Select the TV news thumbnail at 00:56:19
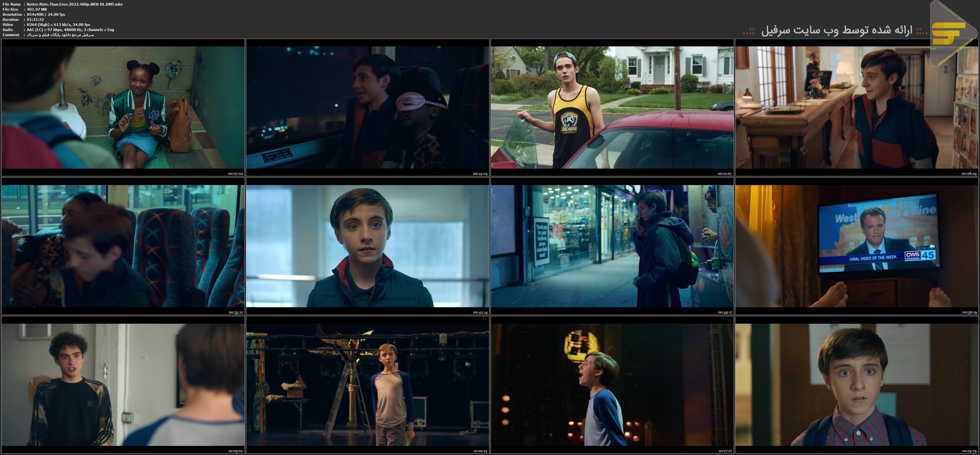The image size is (980, 455). (857, 246)
